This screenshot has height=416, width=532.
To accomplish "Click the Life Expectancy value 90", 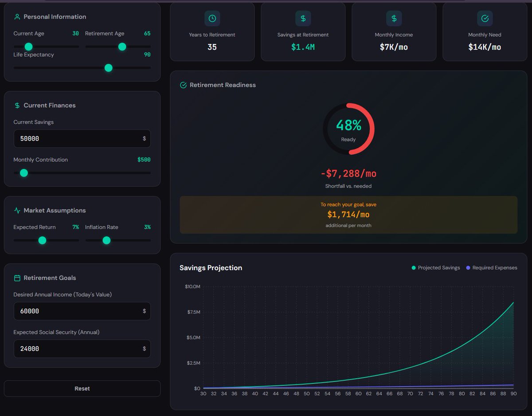I will (x=147, y=55).
